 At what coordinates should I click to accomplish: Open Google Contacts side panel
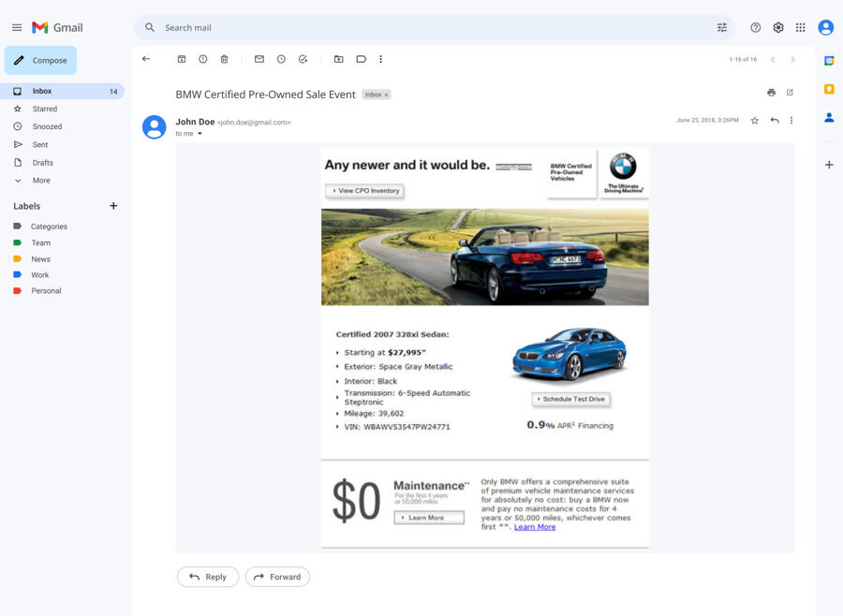[x=828, y=118]
